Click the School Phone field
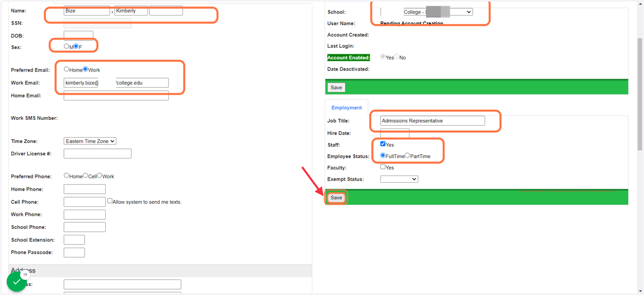This screenshot has width=644, height=295. pyautogui.click(x=85, y=227)
